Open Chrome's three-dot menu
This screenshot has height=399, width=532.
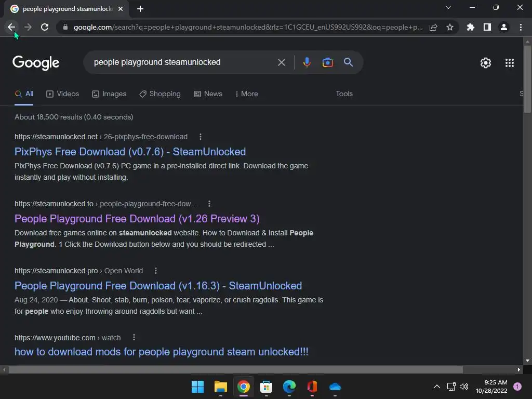[521, 27]
